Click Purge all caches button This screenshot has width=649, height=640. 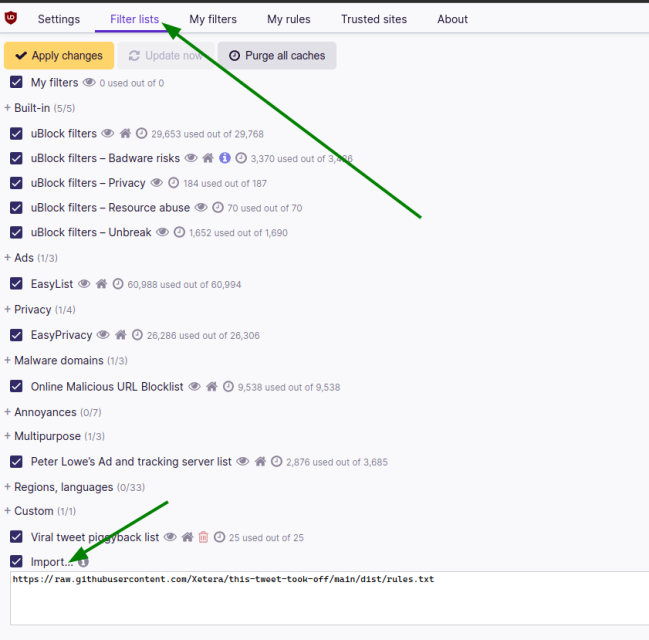tap(277, 55)
